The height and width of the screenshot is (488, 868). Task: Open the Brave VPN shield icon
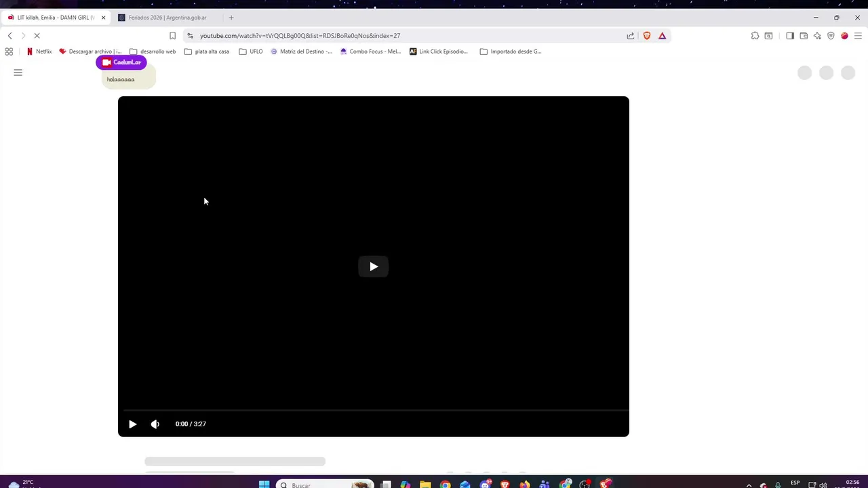pyautogui.click(x=831, y=36)
